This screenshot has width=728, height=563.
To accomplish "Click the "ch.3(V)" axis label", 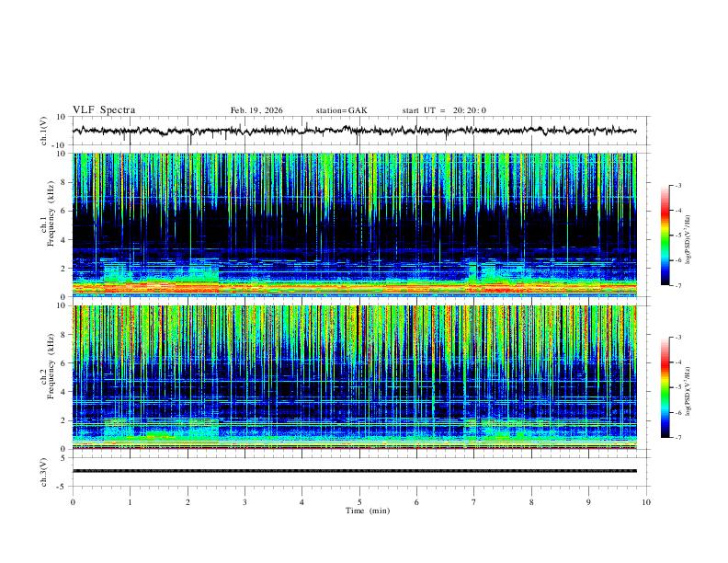I will click(x=44, y=473).
